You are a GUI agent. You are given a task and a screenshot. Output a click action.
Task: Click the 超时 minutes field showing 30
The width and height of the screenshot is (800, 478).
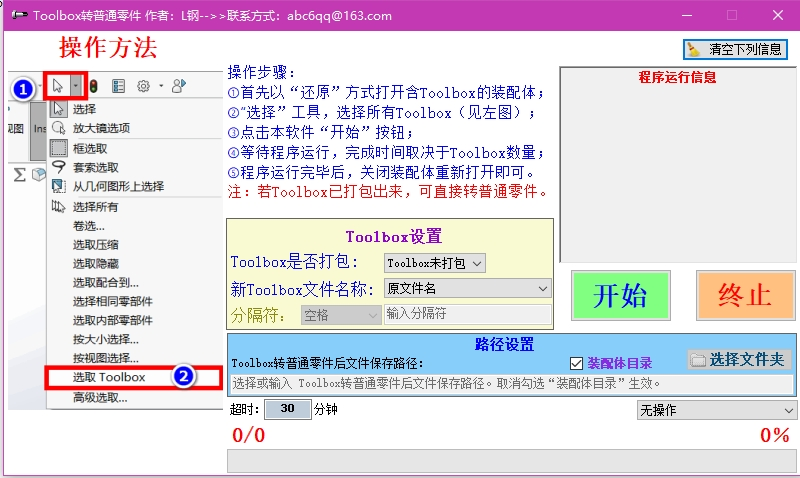pyautogui.click(x=287, y=409)
